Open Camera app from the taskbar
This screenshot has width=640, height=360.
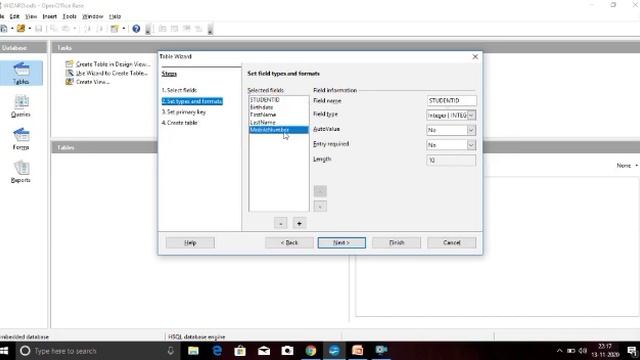click(287, 351)
